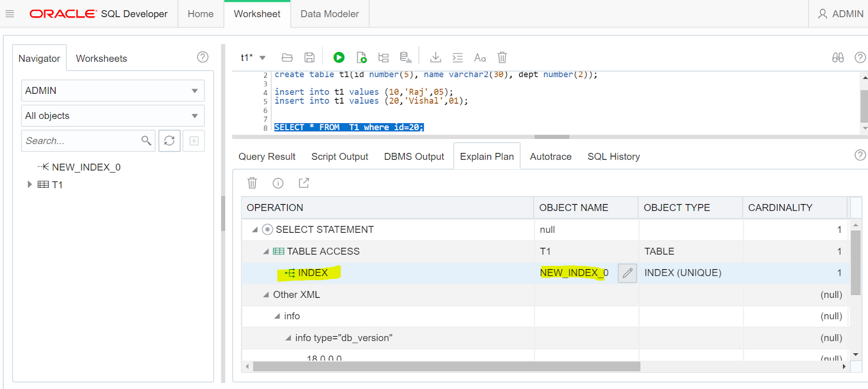The width and height of the screenshot is (868, 389).
Task: Click the Autotrace toolbar icon
Action: pos(405,58)
